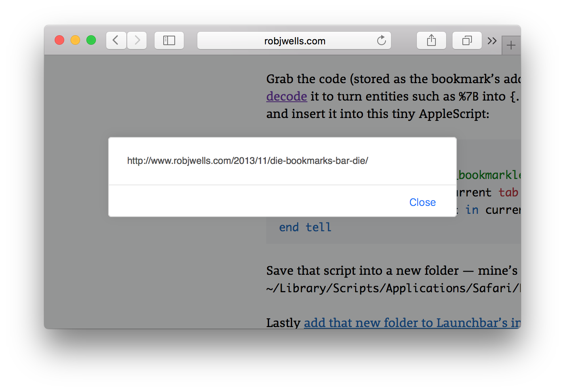The image size is (565, 392).
Task: Click the ~/Library/Scripts/Applications/Safari path text
Action: pos(393,288)
